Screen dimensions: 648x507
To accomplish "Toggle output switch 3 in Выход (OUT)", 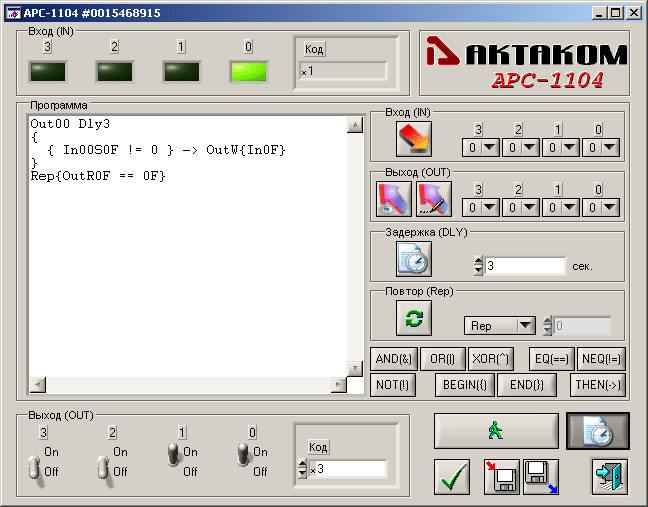I will coord(33,467).
